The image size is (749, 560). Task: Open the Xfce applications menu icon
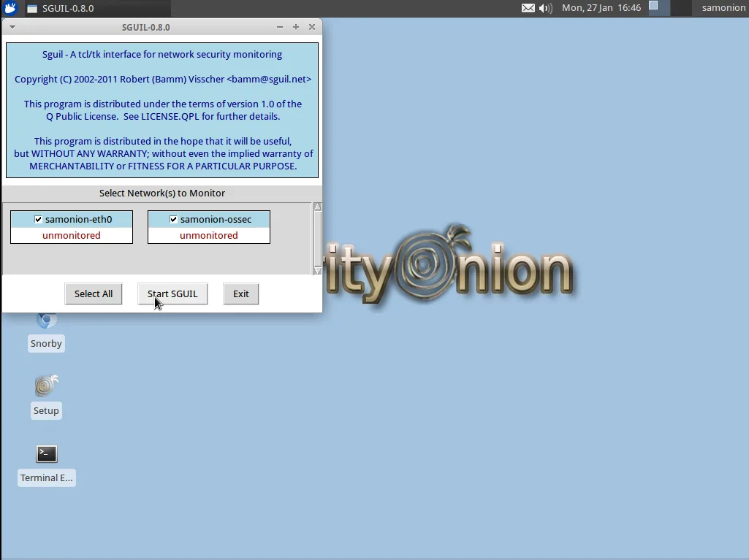click(x=10, y=8)
